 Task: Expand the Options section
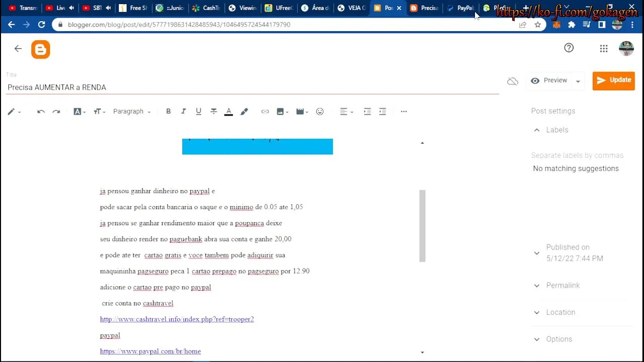tap(536, 339)
